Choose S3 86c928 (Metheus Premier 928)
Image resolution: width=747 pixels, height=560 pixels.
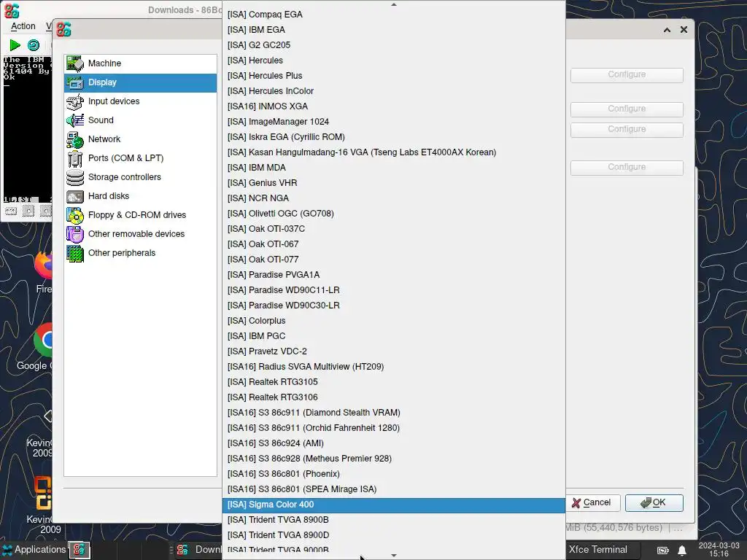coord(393,459)
